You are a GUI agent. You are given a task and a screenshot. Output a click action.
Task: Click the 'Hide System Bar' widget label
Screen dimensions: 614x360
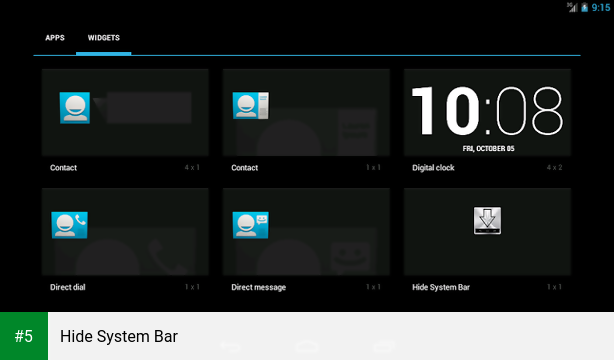[441, 287]
